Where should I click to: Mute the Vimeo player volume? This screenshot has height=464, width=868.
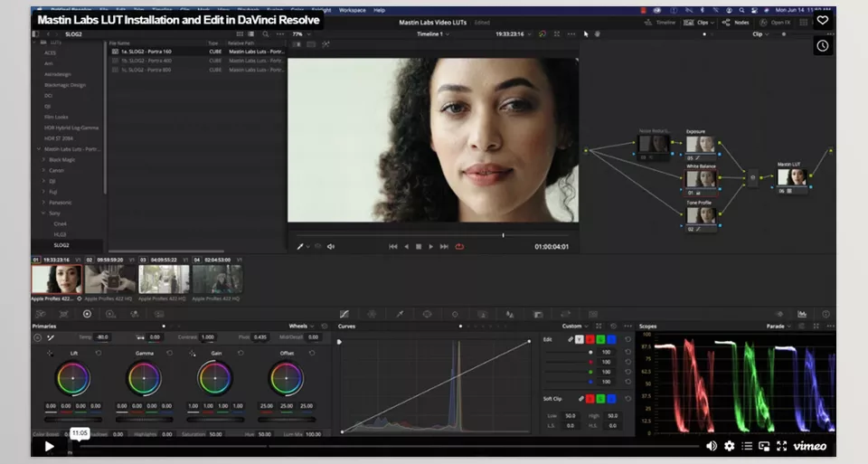pyautogui.click(x=712, y=446)
